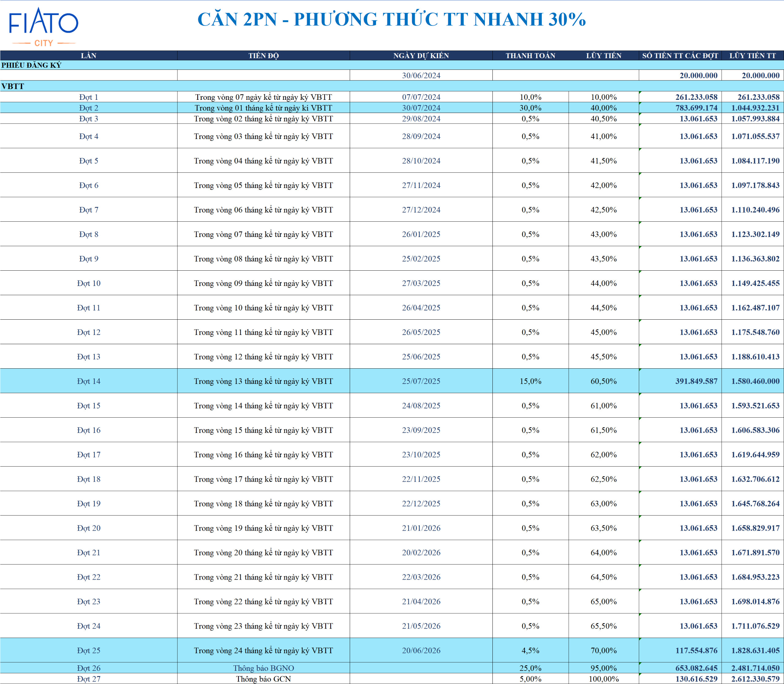The width and height of the screenshot is (784, 684).
Task: Click the 'THANH TOÁN' column header
Action: [x=530, y=56]
